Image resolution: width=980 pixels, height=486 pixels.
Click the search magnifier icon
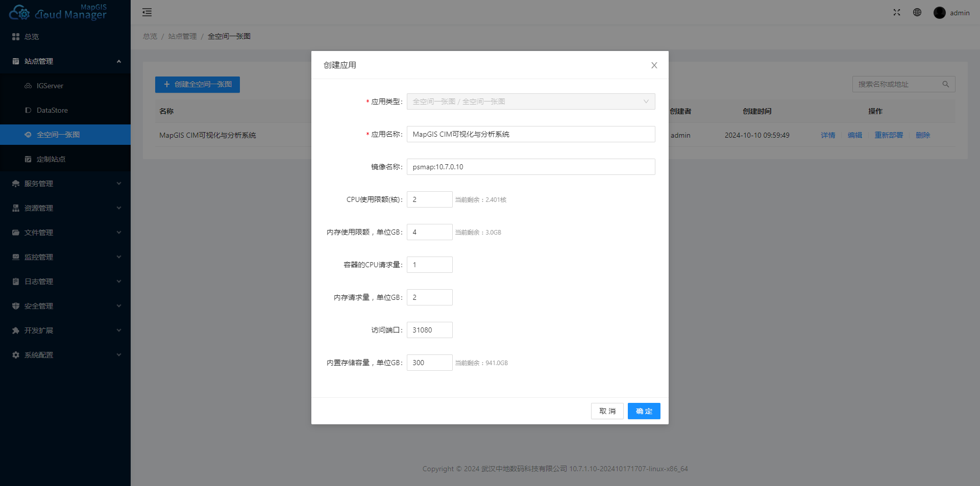point(946,84)
